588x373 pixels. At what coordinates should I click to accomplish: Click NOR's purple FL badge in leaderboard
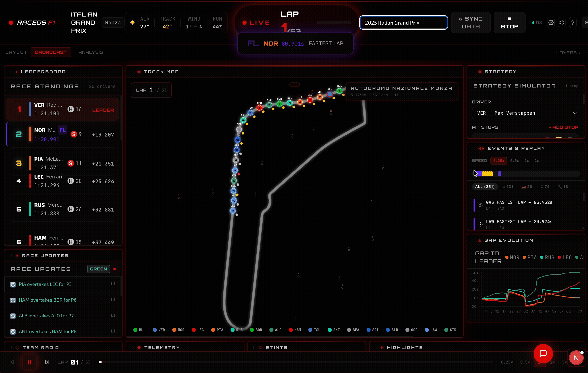(62, 130)
